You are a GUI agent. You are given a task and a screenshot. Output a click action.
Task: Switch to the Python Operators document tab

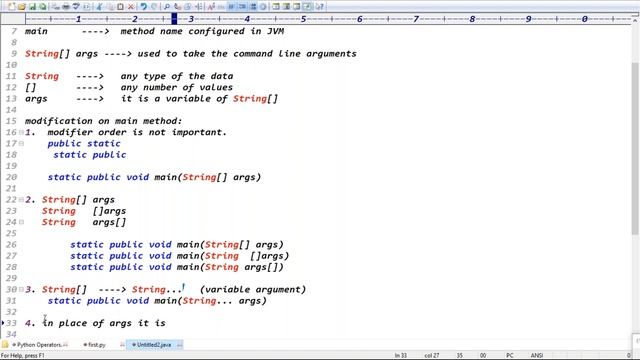[40, 345]
